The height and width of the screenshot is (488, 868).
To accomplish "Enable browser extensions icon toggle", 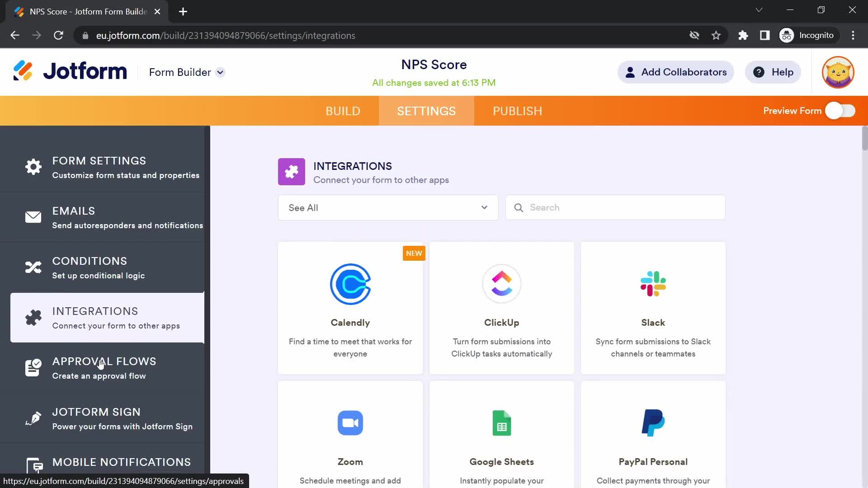I will coord(743,35).
